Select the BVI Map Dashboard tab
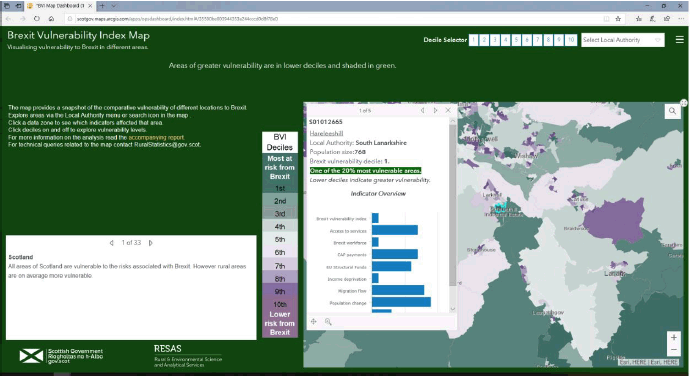 59,6
